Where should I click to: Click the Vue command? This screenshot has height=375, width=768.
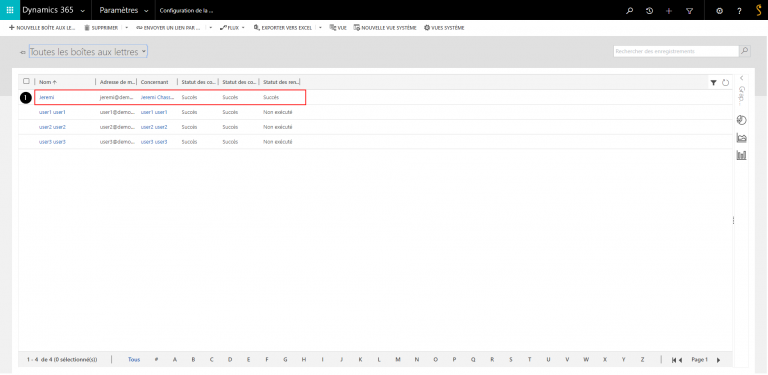pyautogui.click(x=338, y=28)
